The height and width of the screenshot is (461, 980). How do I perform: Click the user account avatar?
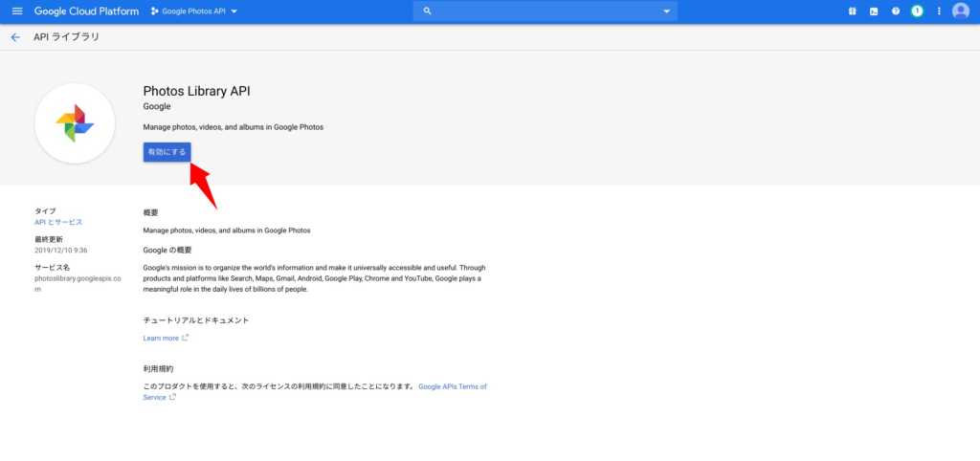click(x=961, y=11)
